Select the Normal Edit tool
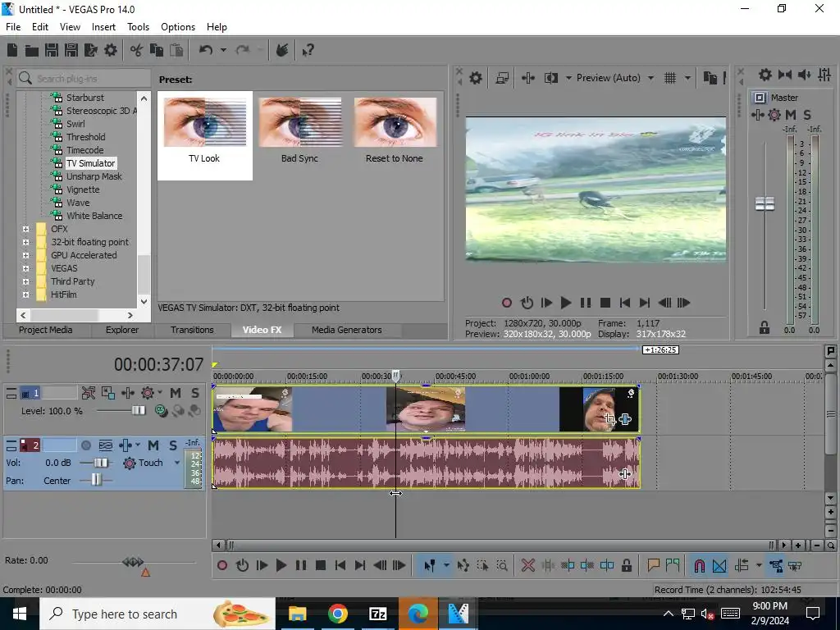840x630 pixels. [x=429, y=565]
